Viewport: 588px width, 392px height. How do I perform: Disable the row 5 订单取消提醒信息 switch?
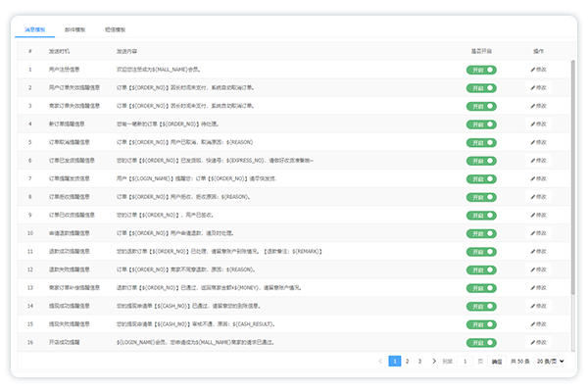point(482,143)
